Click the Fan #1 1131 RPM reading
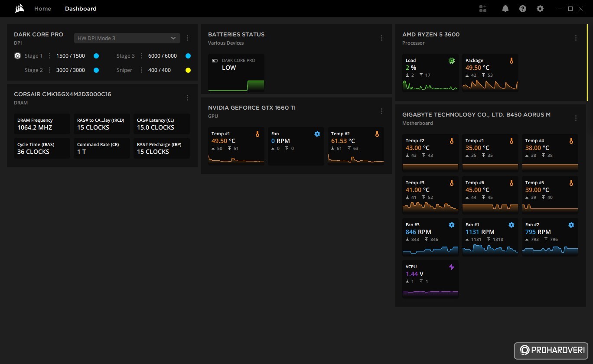Image resolution: width=593 pixels, height=364 pixels. (480, 232)
